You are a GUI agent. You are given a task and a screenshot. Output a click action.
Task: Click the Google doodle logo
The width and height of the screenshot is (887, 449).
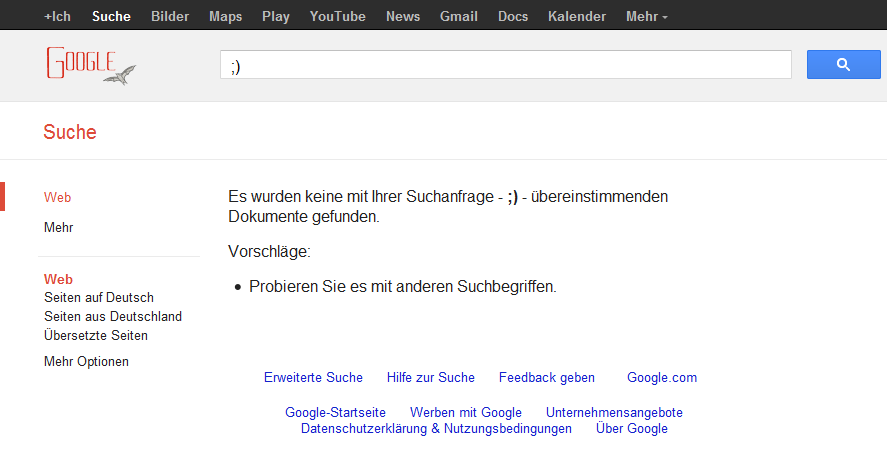[x=89, y=65]
